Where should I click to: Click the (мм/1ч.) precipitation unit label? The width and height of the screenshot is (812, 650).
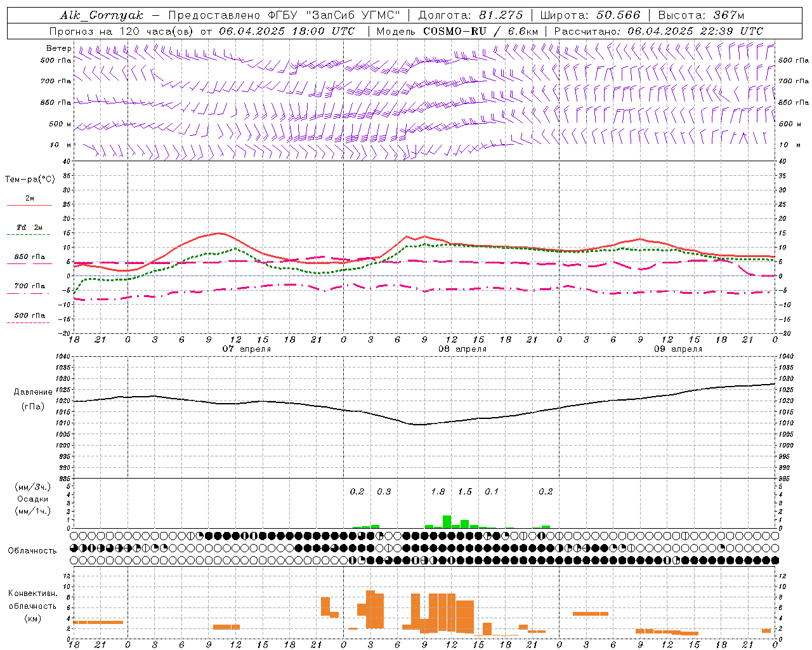point(33,511)
